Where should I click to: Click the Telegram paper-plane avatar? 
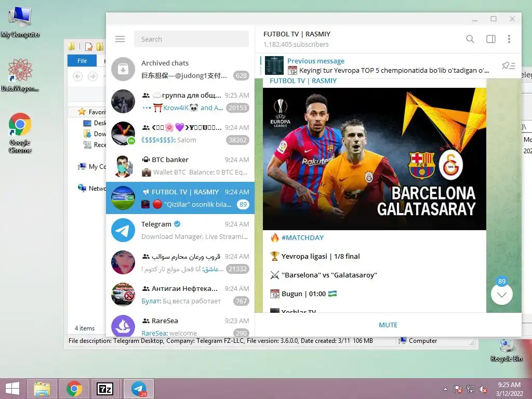point(123,230)
